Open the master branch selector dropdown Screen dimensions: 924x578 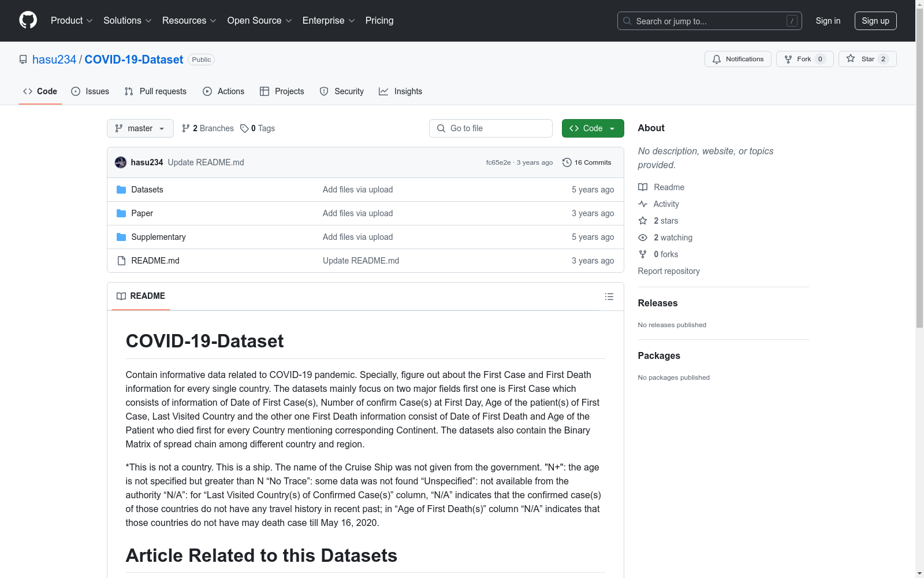coord(140,128)
